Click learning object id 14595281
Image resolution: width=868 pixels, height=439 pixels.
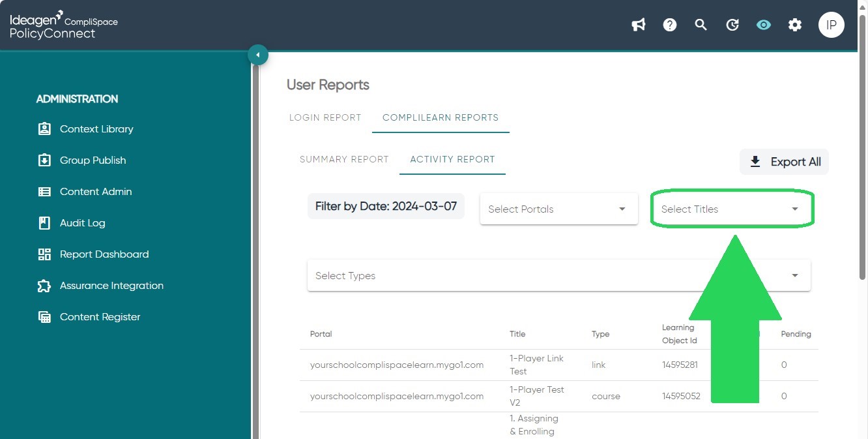tap(680, 365)
